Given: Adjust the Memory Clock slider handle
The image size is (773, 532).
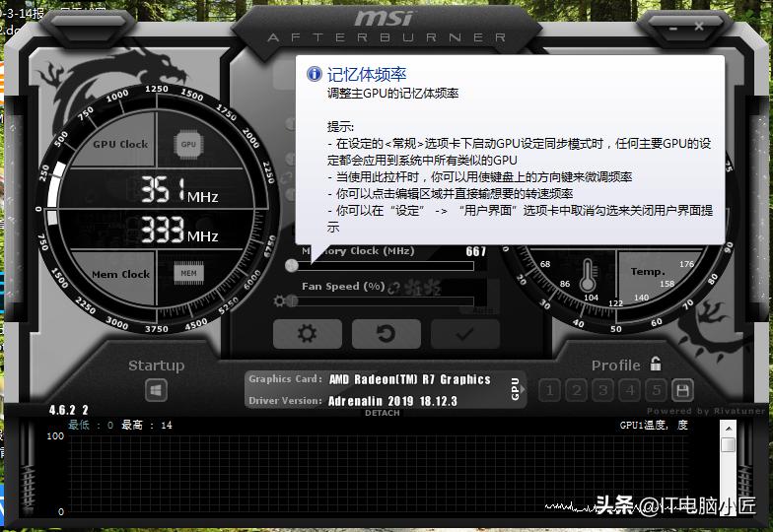Looking at the screenshot, I should pos(292,266).
